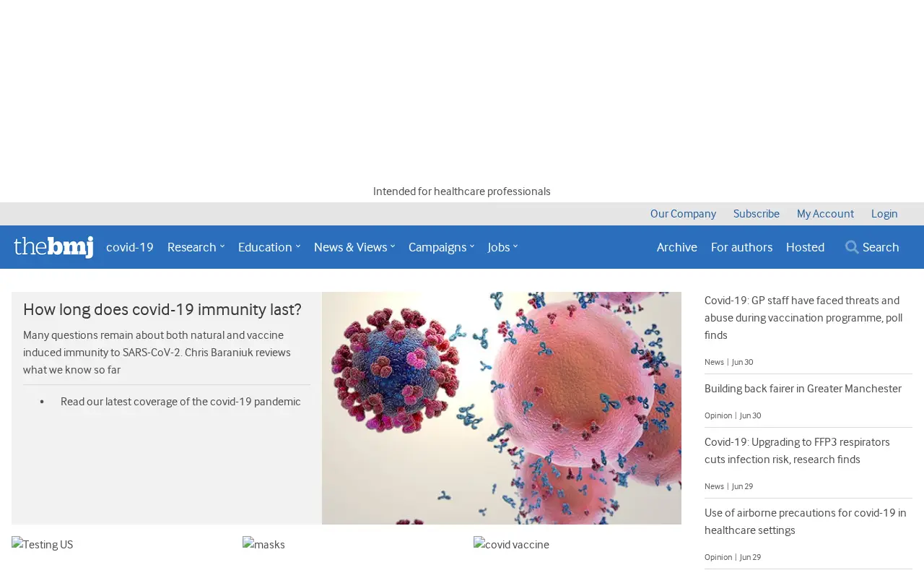Open My Account

[x=825, y=214]
